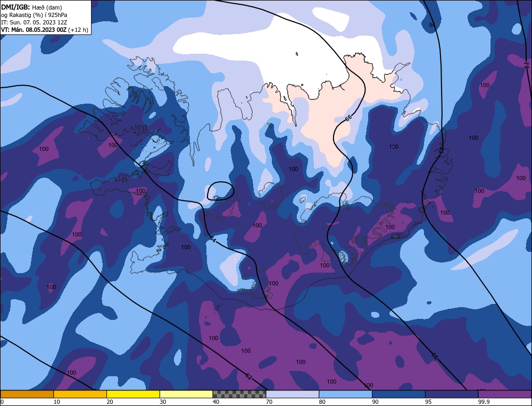Click the legend tick label '95'
Viewport: 532px width, 406px height.
[x=428, y=402]
